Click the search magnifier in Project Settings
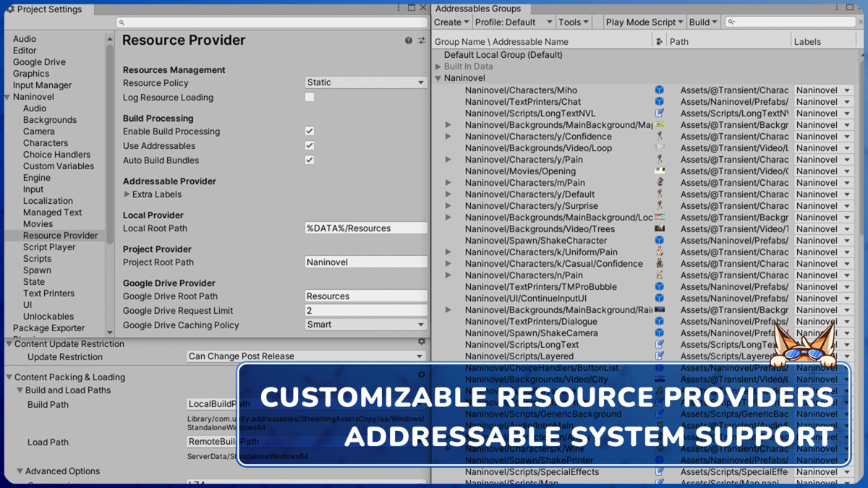Screen dimensions: 868x488 point(122,23)
